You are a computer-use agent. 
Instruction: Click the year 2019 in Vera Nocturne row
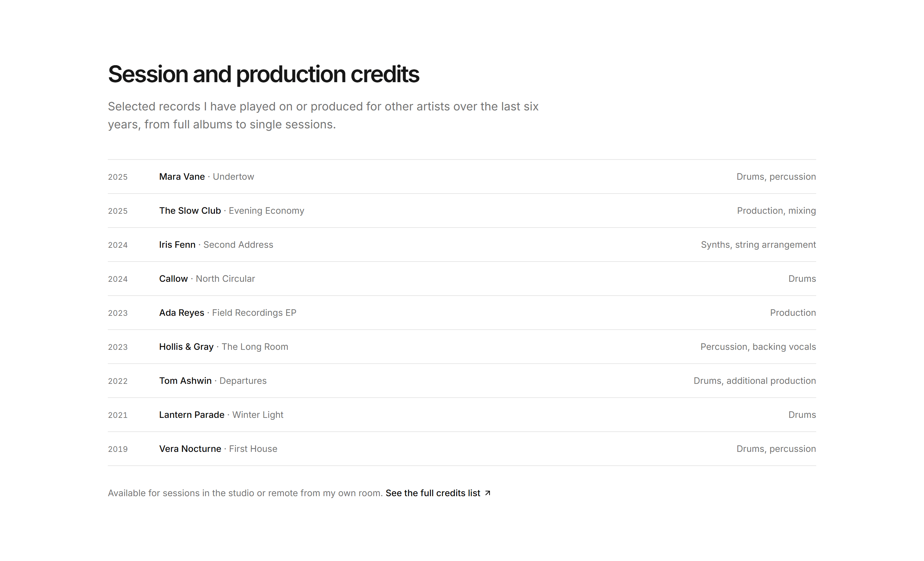pos(118,449)
